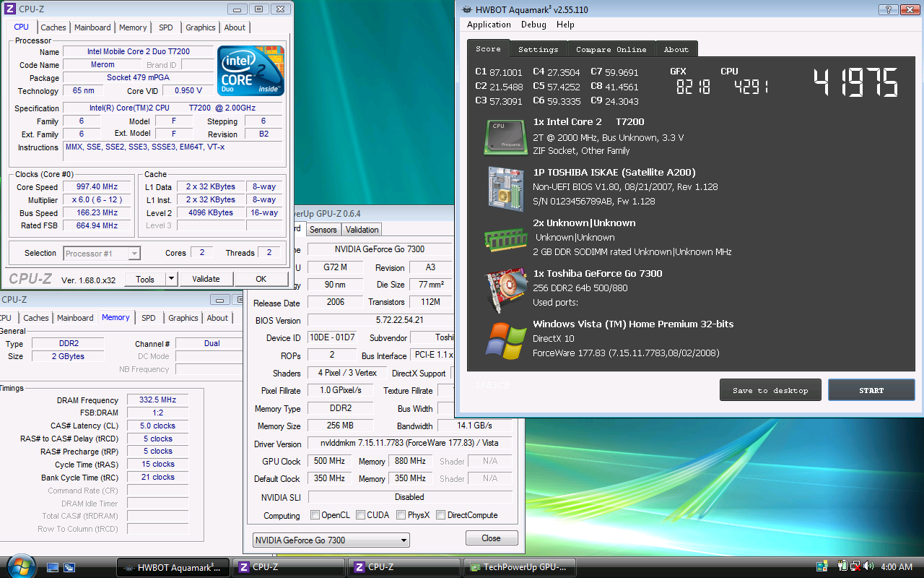
Task: Open the Sensors tab in GPU-Z
Action: pyautogui.click(x=323, y=229)
